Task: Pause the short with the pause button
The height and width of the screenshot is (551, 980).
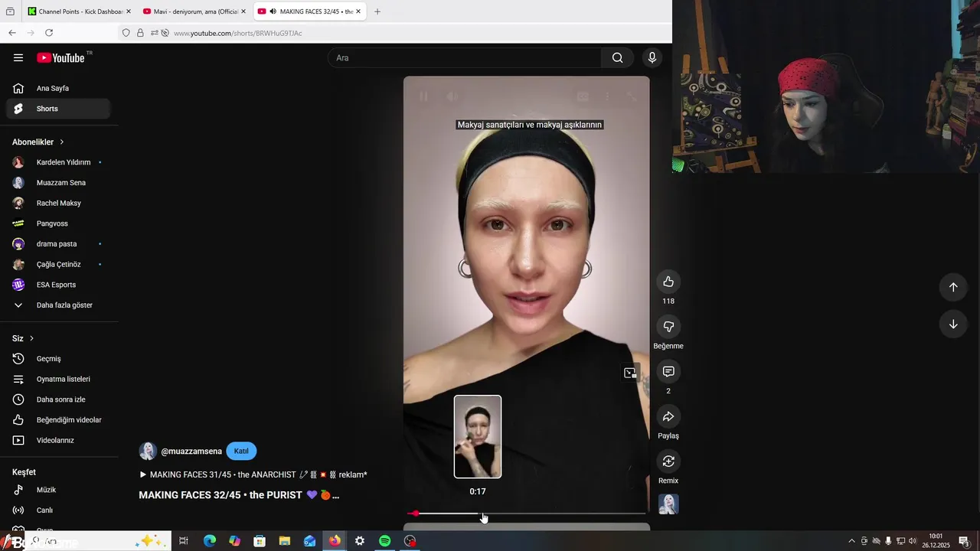Action: pyautogui.click(x=423, y=96)
